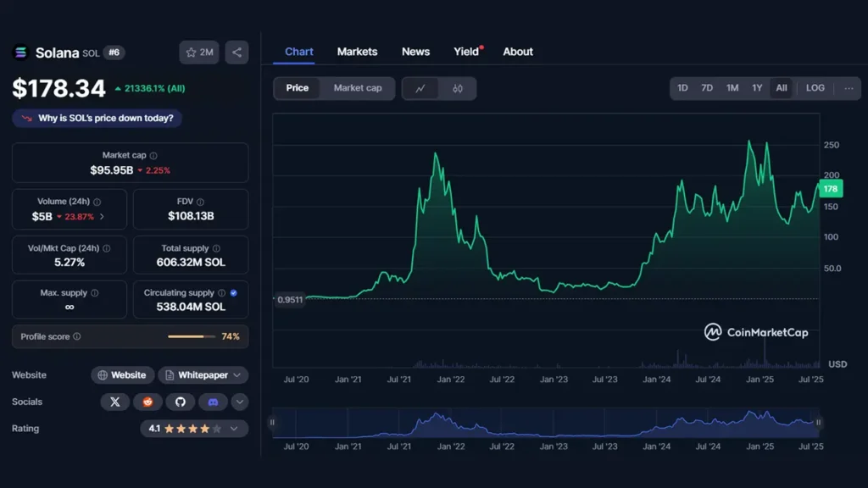The width and height of the screenshot is (868, 488).
Task: Switch to line chart view
Action: coord(420,88)
